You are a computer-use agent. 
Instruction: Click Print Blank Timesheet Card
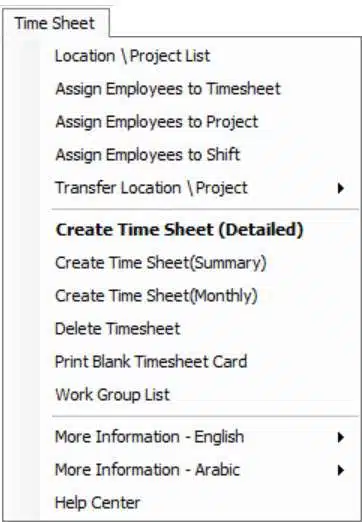[x=199, y=362]
